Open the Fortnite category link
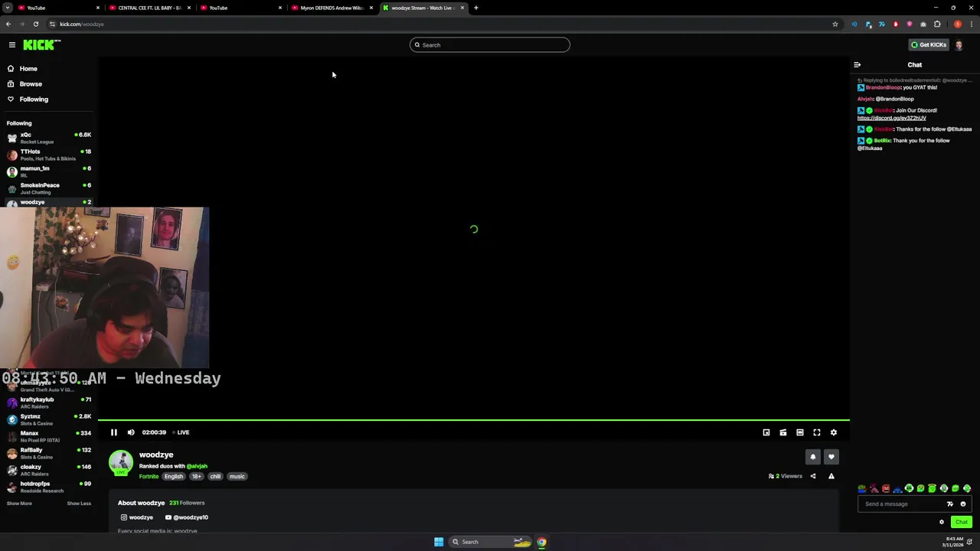Screen dimensions: 980x551 pos(149,476)
